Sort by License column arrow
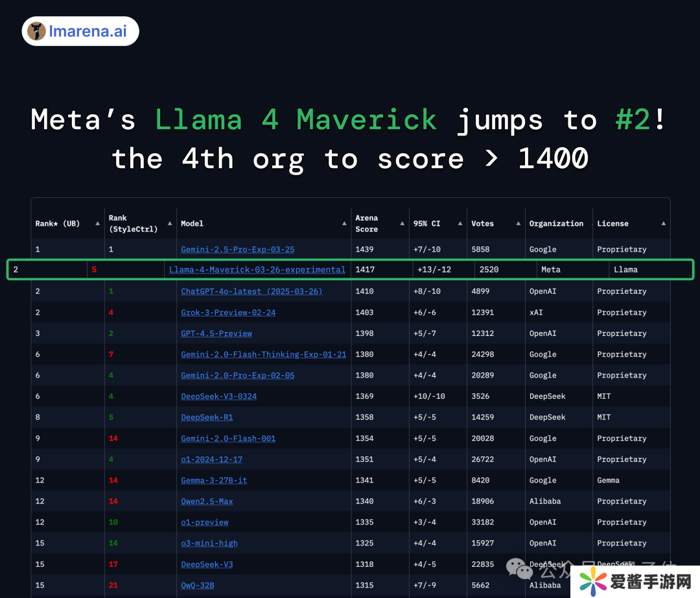700x598 pixels. pyautogui.click(x=663, y=224)
